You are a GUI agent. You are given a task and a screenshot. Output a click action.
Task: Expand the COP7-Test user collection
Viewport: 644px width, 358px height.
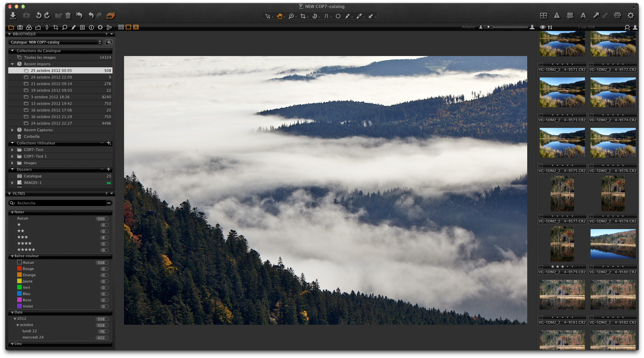pyautogui.click(x=13, y=150)
